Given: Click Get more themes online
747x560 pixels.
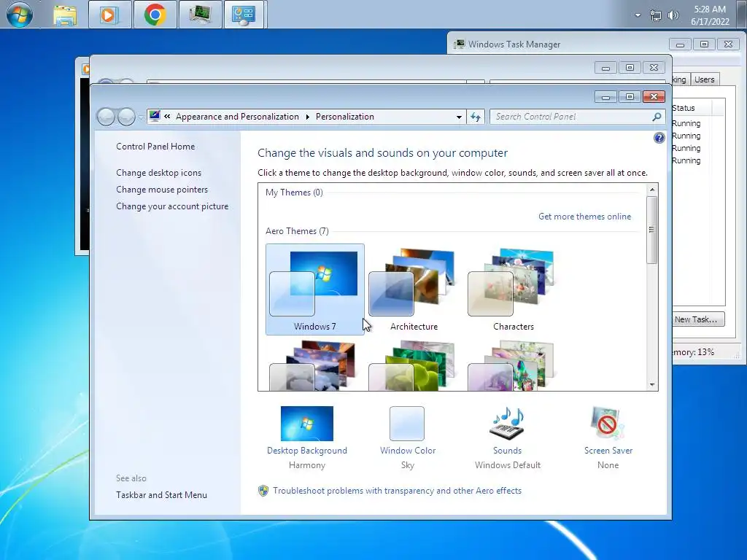Looking at the screenshot, I should pyautogui.click(x=584, y=216).
